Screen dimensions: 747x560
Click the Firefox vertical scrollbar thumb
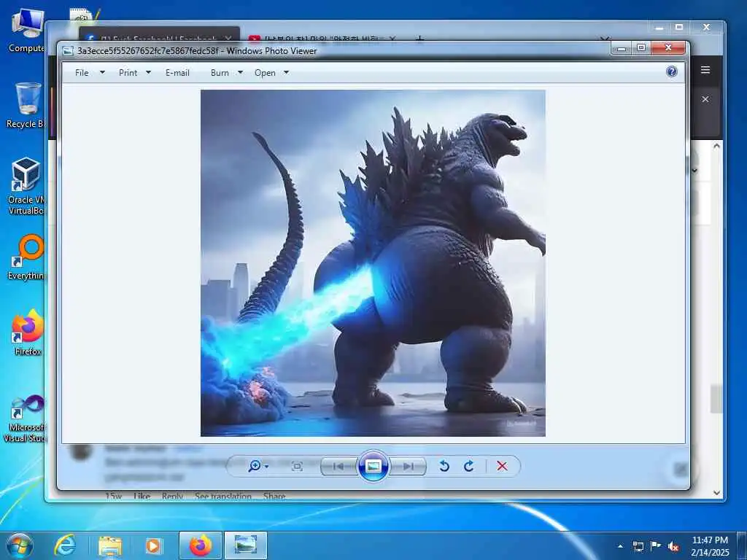(x=716, y=399)
